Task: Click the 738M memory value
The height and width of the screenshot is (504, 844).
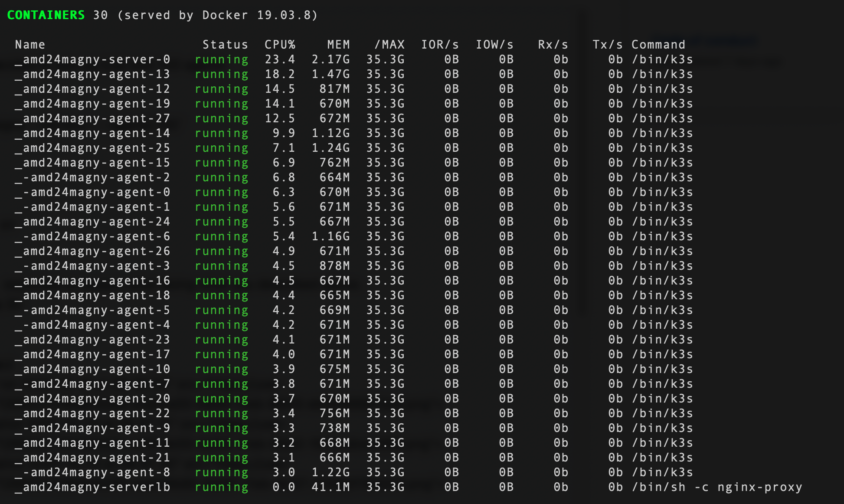Action: coord(335,428)
